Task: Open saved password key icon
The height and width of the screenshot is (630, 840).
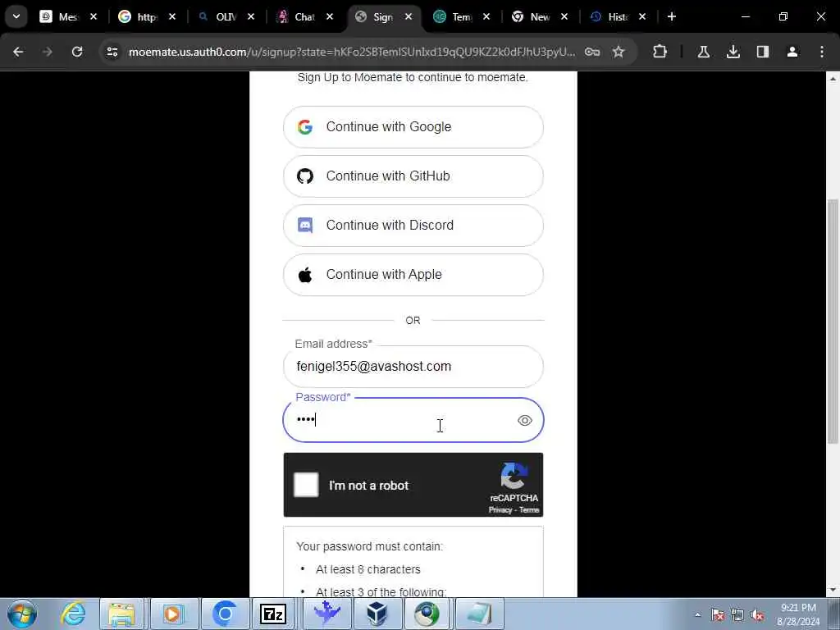Action: click(592, 52)
